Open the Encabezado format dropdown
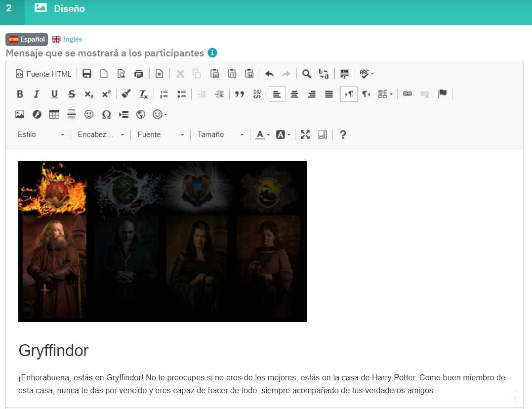 click(101, 135)
